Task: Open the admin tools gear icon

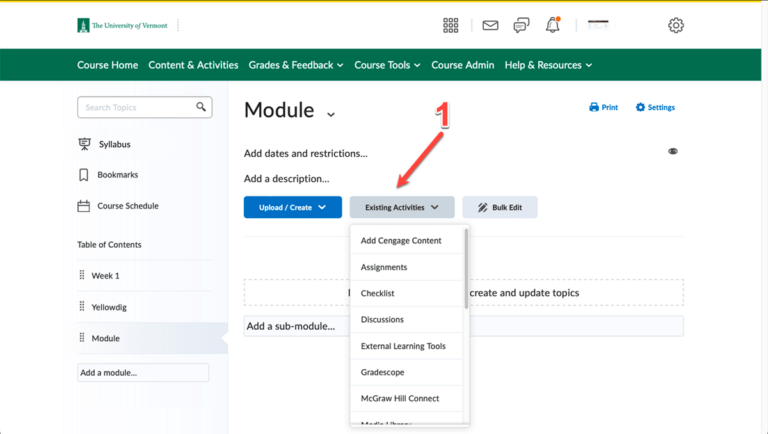Action: 675,25
